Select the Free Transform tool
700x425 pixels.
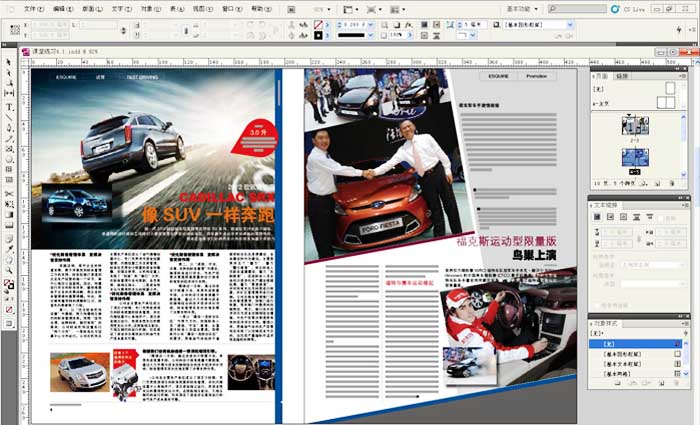click(x=8, y=204)
